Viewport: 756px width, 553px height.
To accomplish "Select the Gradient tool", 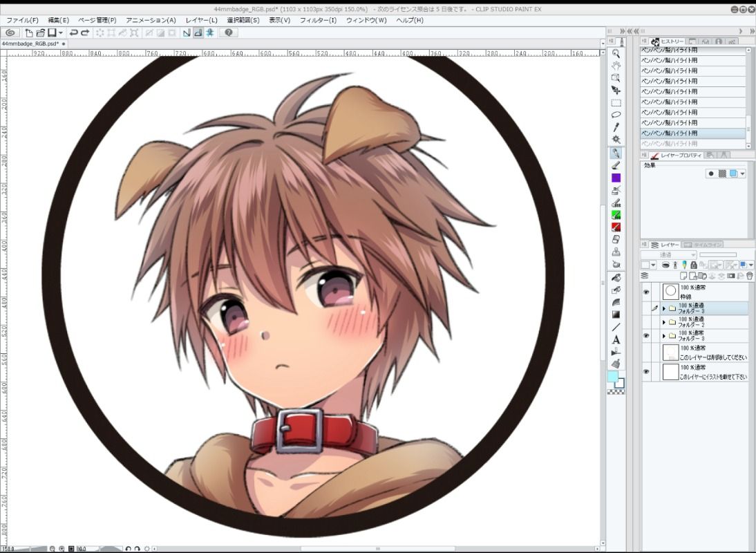I will pyautogui.click(x=616, y=315).
